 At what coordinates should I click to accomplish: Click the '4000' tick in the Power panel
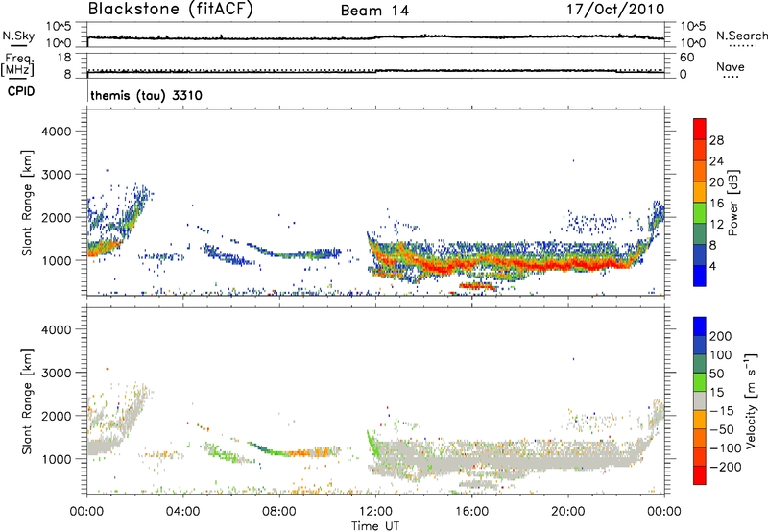tap(57, 132)
